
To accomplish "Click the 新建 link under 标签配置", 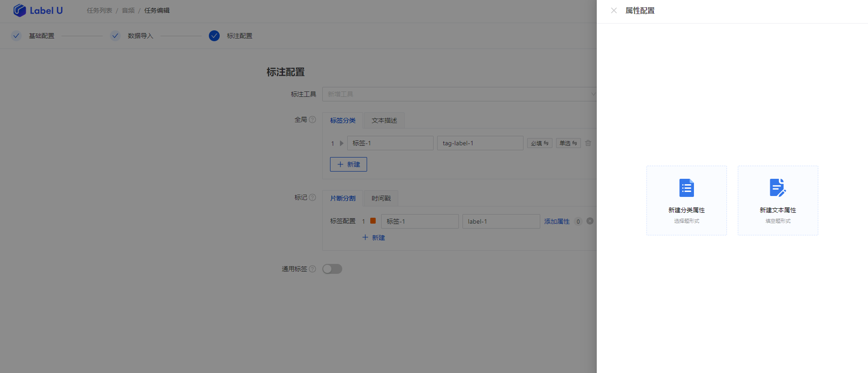I will (x=373, y=238).
